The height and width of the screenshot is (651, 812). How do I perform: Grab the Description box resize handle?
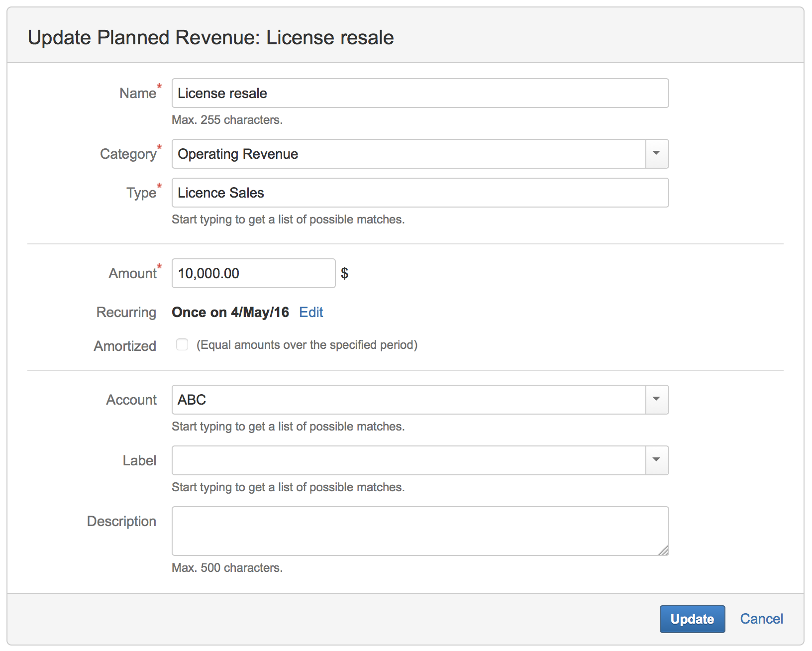click(x=663, y=550)
